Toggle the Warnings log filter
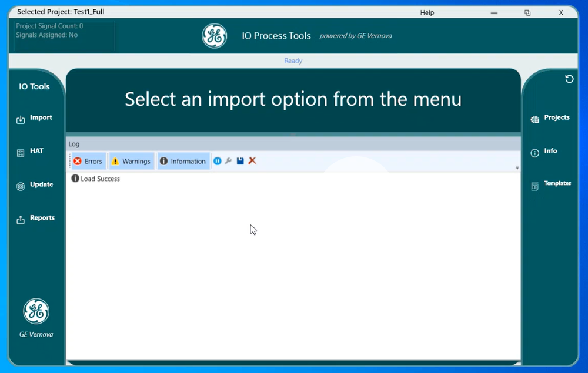The height and width of the screenshot is (373, 588). pyautogui.click(x=131, y=161)
